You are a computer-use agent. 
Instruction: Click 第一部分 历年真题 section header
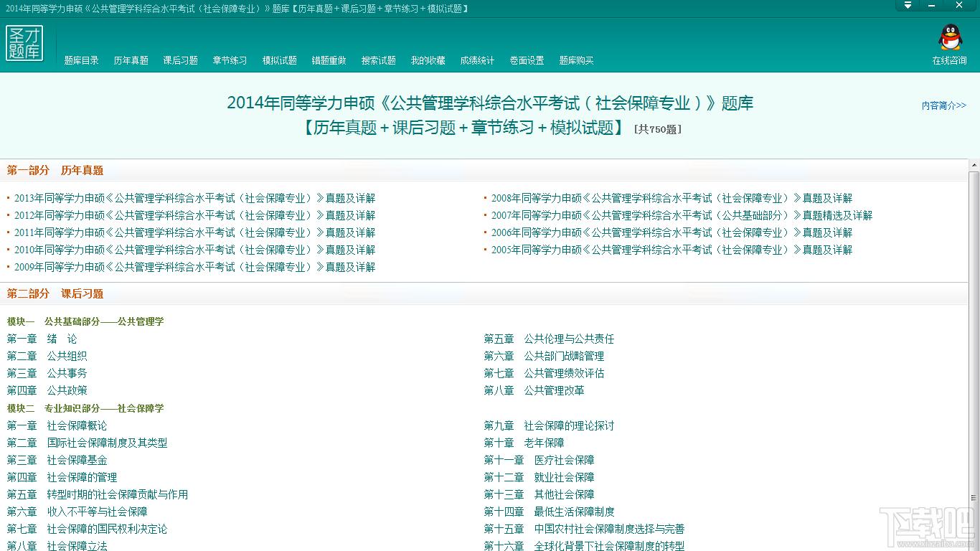(55, 171)
